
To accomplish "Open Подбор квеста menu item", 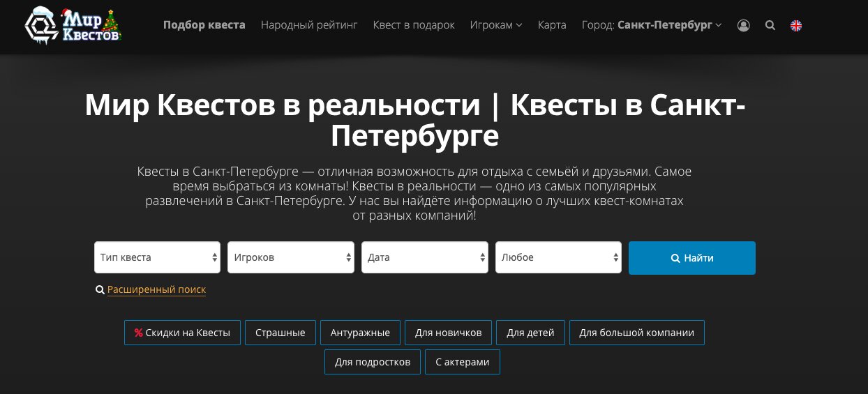I will pos(204,25).
